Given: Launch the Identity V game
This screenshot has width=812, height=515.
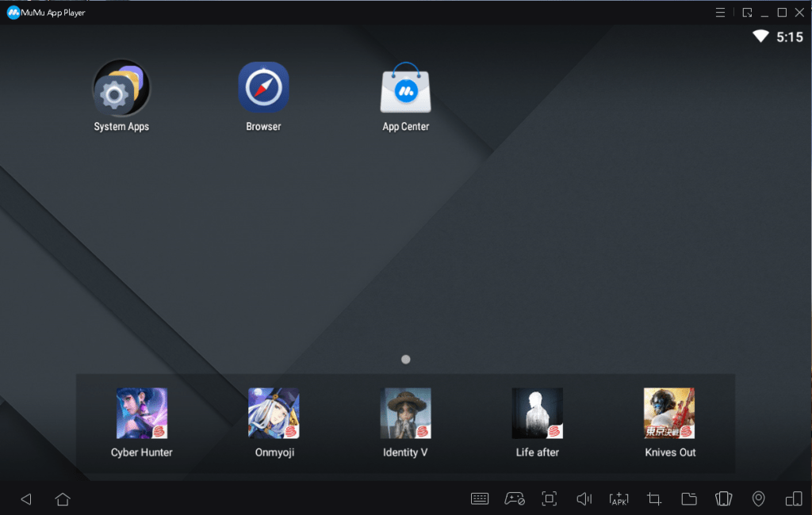Looking at the screenshot, I should (x=405, y=413).
